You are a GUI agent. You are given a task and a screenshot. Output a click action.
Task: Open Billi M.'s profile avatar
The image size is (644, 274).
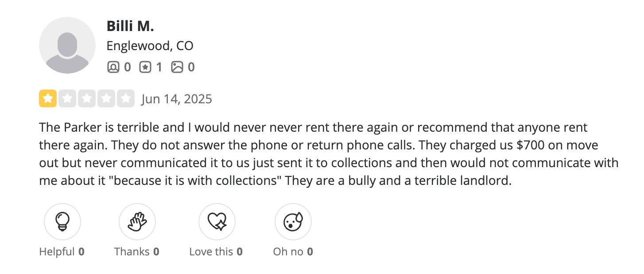67,46
